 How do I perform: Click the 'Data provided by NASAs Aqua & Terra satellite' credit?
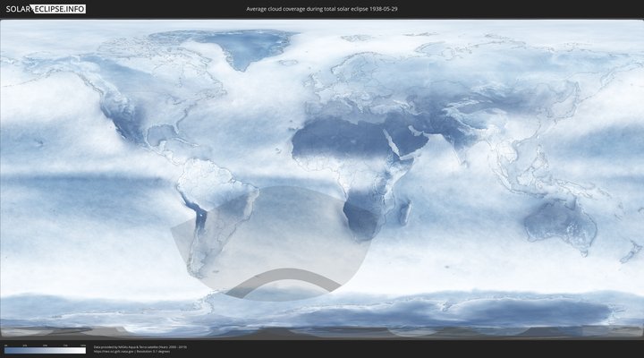tap(140, 347)
